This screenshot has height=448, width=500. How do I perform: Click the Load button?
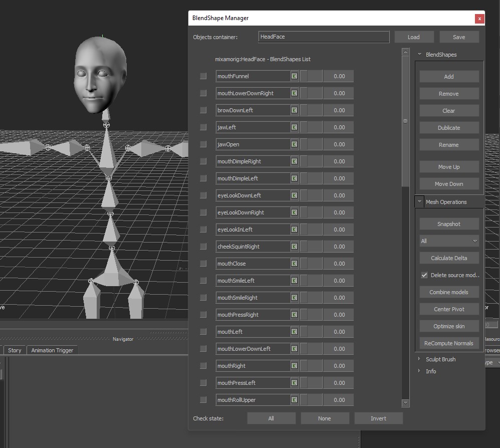(x=413, y=37)
